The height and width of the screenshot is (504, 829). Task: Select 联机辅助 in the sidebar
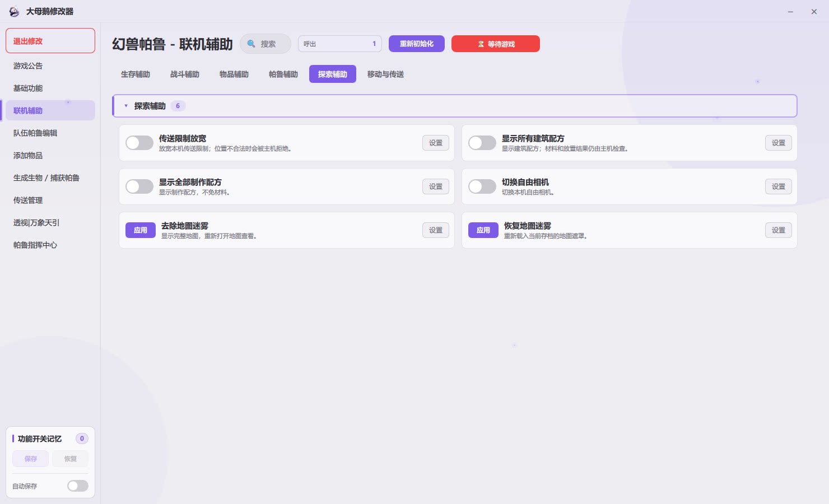click(x=50, y=110)
